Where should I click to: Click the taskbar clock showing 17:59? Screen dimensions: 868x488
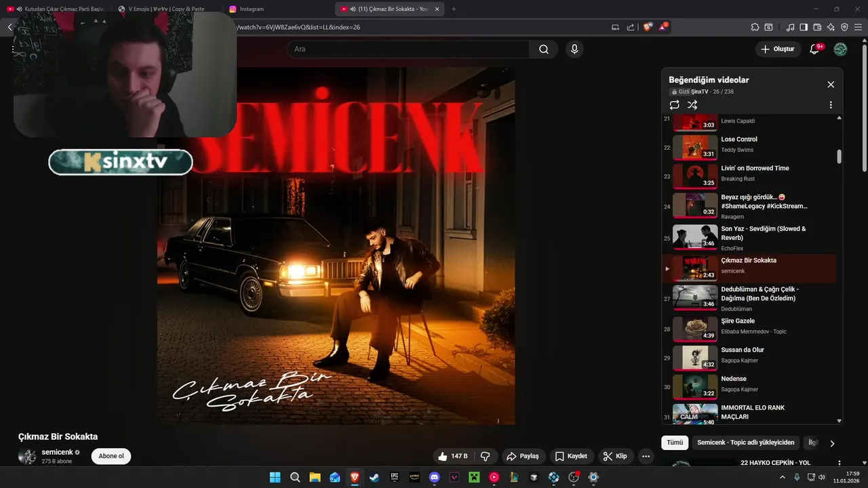click(846, 477)
